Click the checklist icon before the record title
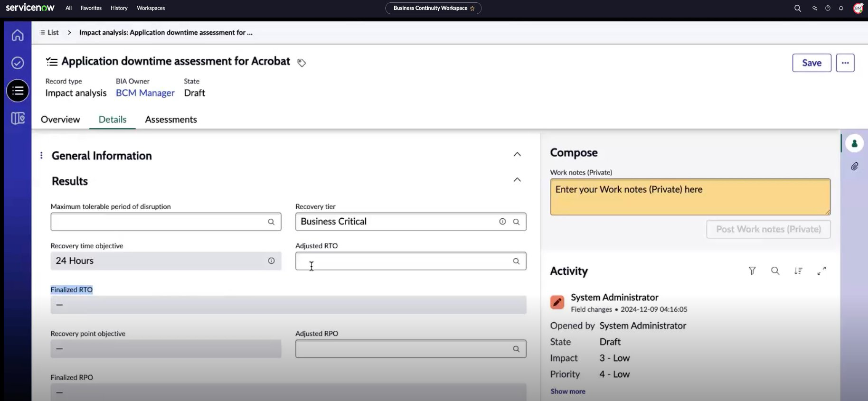This screenshot has height=401, width=868. tap(51, 62)
